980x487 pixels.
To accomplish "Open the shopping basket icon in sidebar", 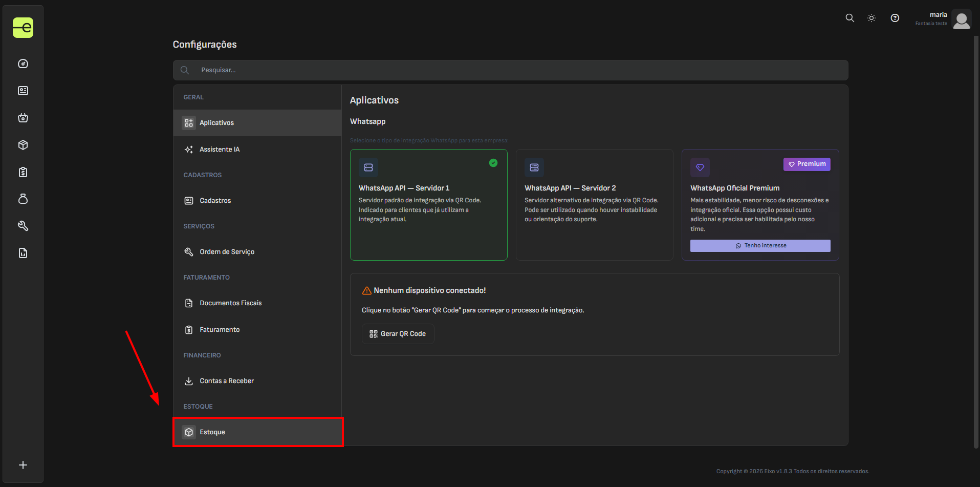I will [23, 118].
